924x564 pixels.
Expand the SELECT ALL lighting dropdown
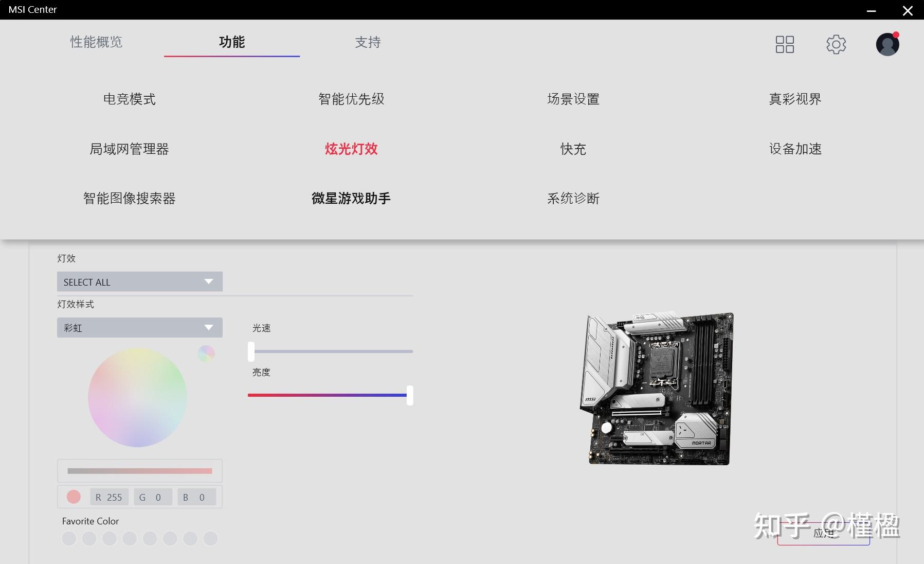coord(140,281)
